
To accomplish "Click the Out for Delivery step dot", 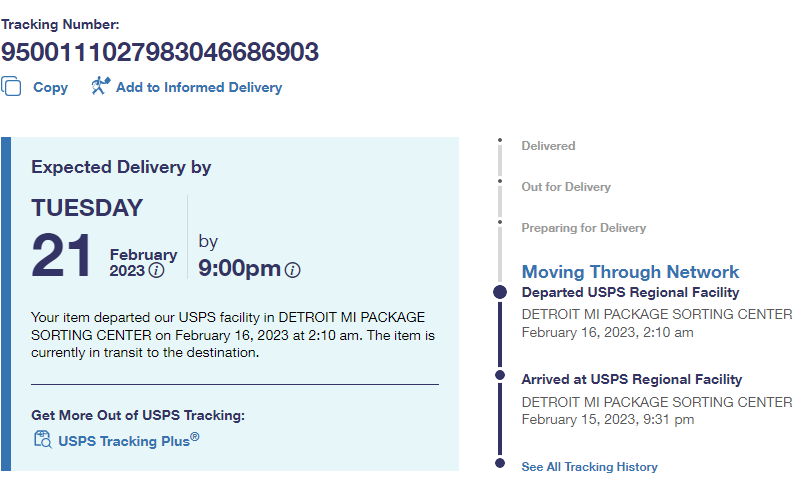I will click(x=500, y=181).
